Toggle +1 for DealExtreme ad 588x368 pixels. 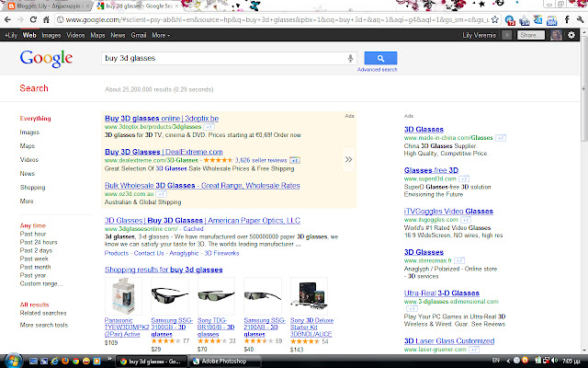point(295,160)
